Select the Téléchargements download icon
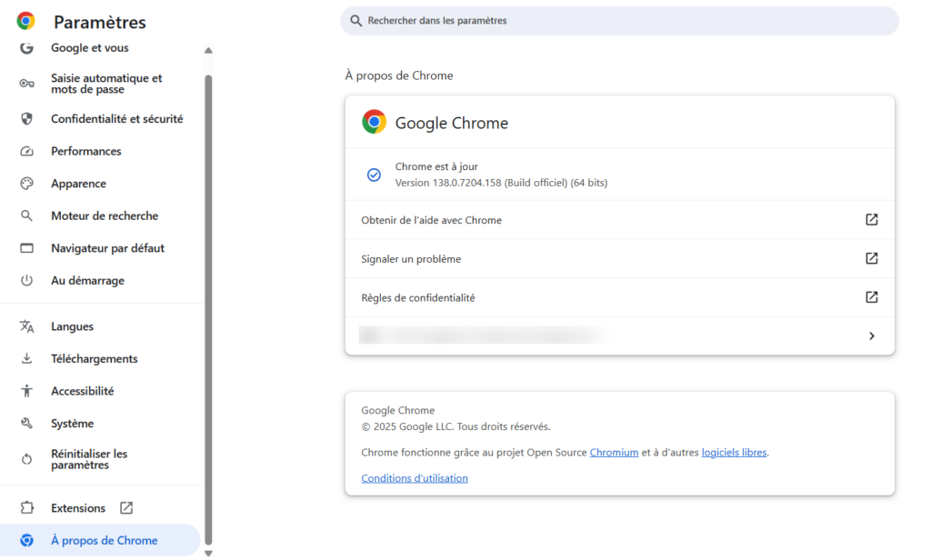 point(27,358)
